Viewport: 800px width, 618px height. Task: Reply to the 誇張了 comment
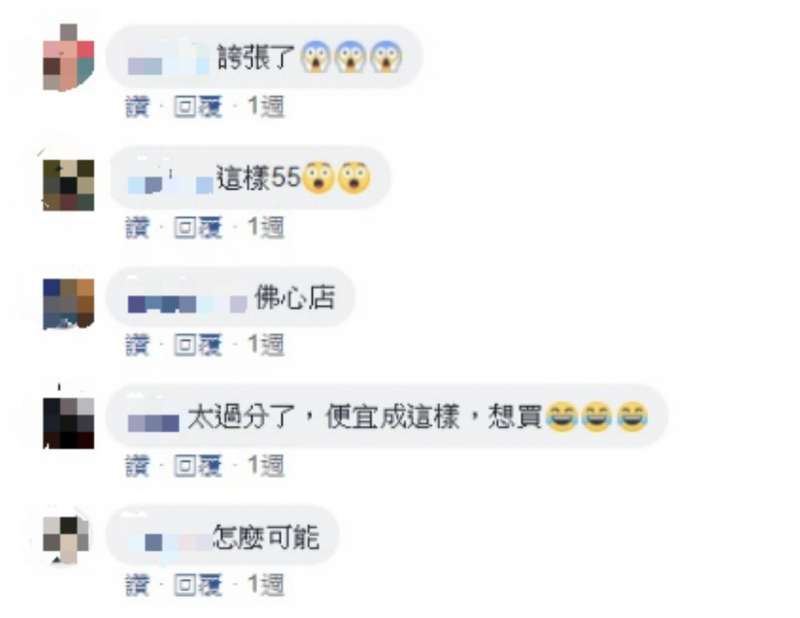click(x=198, y=107)
